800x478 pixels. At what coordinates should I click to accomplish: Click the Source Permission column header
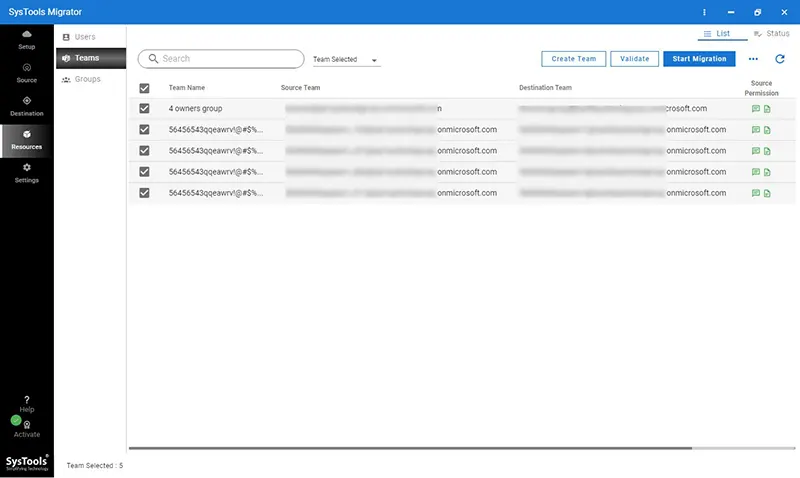point(761,88)
